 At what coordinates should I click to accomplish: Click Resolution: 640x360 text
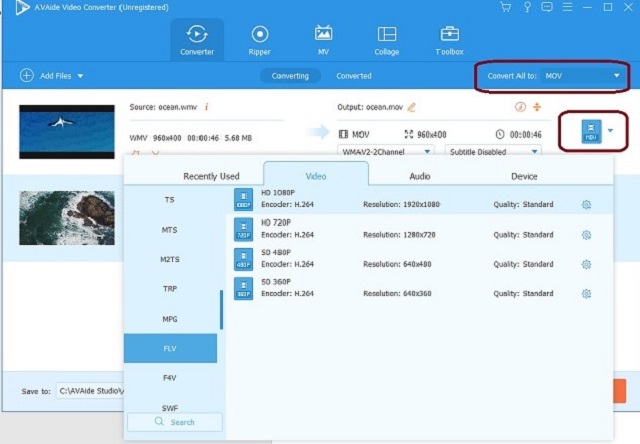[x=397, y=293]
